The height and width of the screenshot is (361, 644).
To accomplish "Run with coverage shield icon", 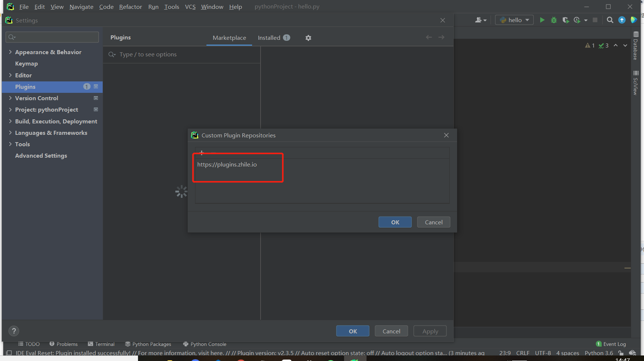I will click(566, 20).
